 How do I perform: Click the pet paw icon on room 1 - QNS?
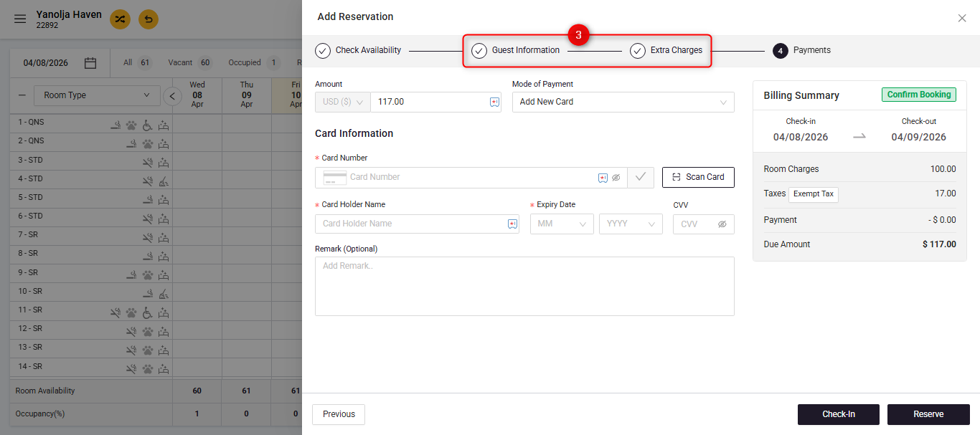pos(131,125)
